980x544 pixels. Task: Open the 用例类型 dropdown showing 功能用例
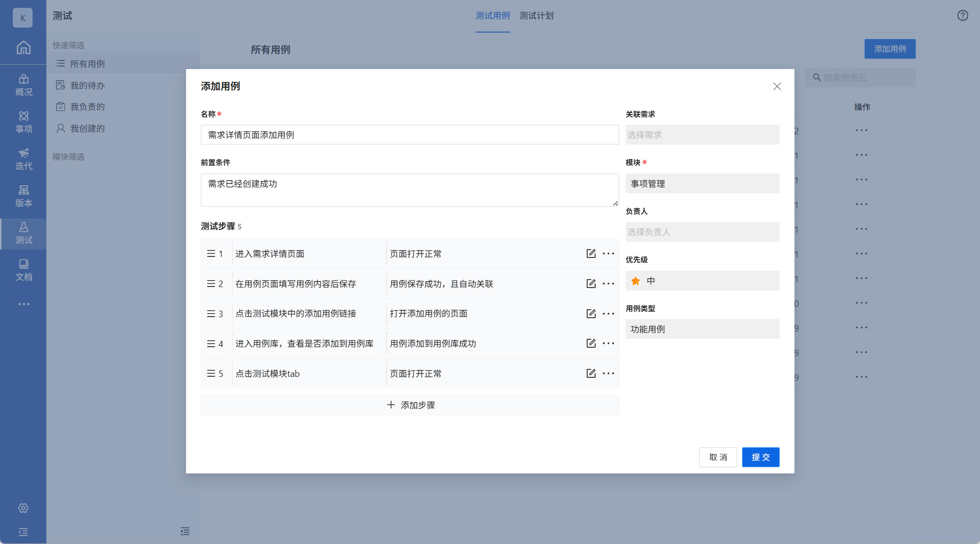coord(702,329)
